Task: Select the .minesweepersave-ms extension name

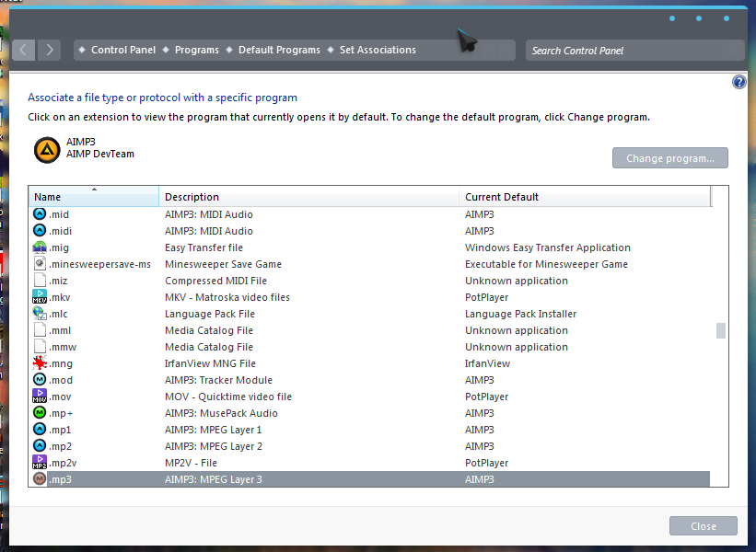Action: point(99,264)
